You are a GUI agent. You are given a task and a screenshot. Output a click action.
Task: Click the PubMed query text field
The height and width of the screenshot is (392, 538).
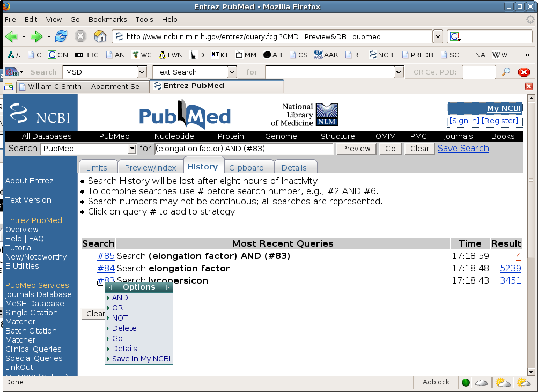pos(244,149)
